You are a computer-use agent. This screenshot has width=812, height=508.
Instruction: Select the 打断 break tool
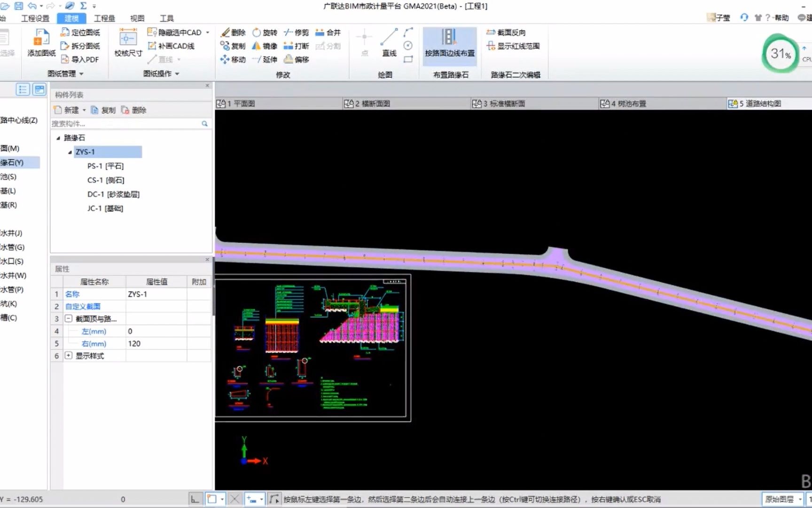click(x=297, y=46)
